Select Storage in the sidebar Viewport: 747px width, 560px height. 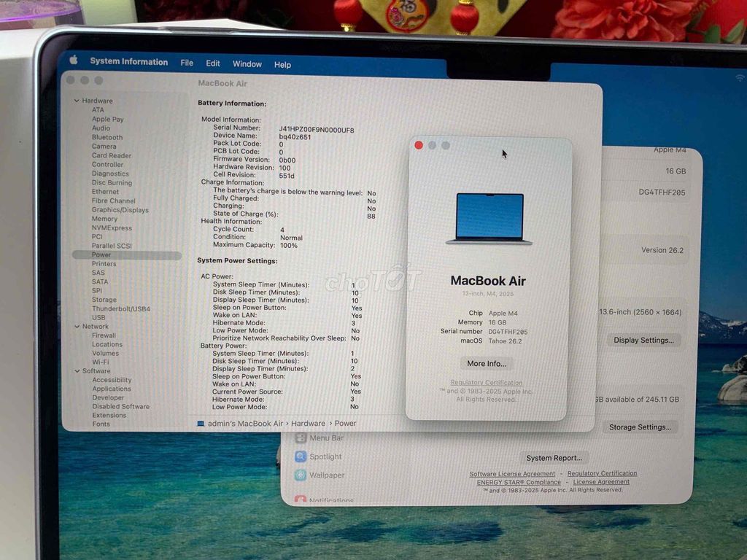104,300
